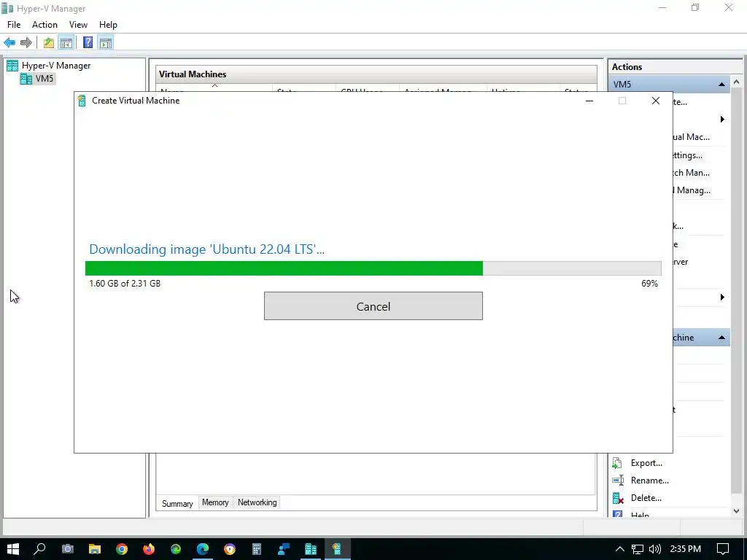Click the red-X Delete icon in Actions
This screenshot has width=747, height=560.
point(618,498)
